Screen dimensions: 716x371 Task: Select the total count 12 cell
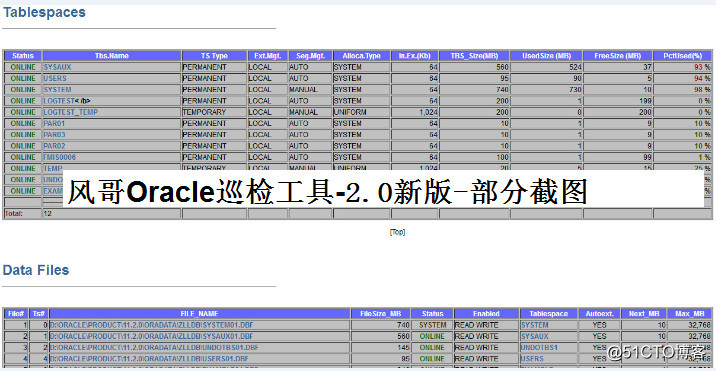coord(112,213)
